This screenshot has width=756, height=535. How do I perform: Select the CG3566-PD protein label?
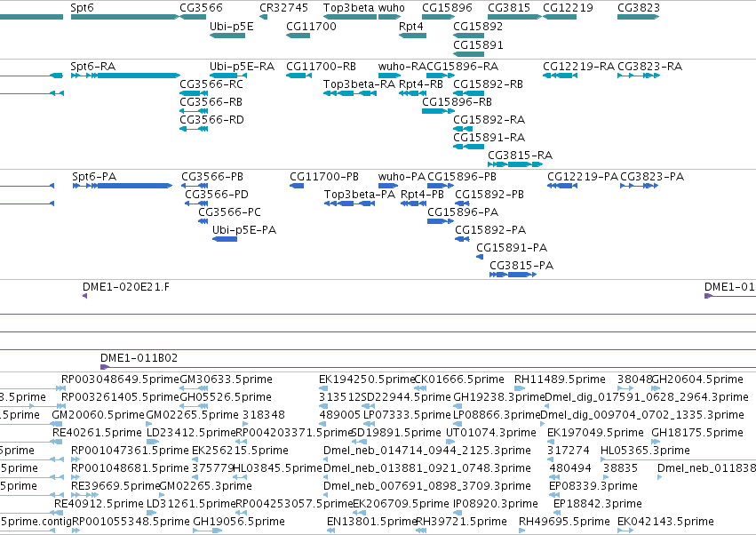click(x=217, y=194)
